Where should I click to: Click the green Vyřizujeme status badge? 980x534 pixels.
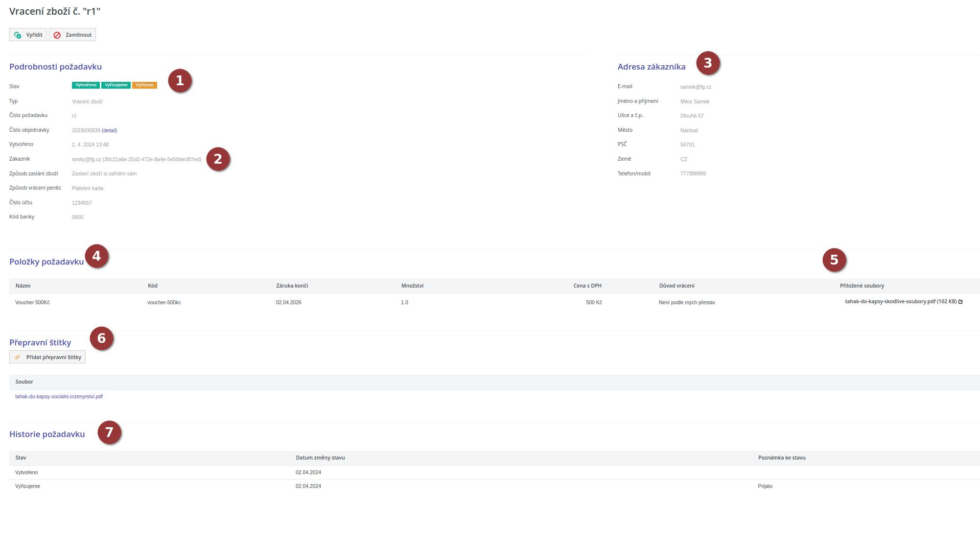116,85
